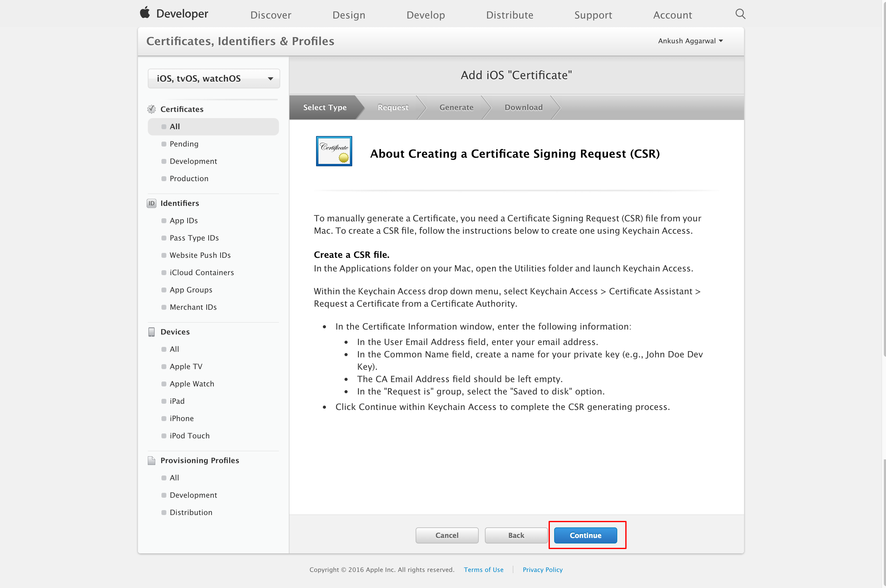The image size is (886, 588).
Task: Click the Certificates section seal icon
Action: coord(152,109)
